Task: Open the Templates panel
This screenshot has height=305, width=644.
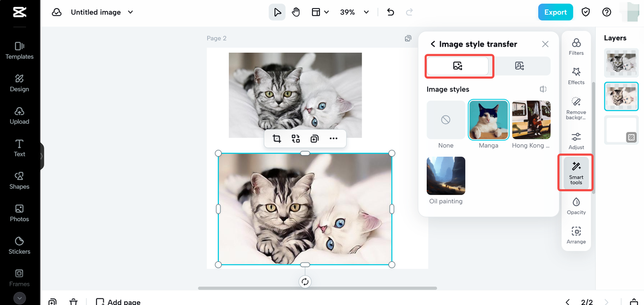Action: point(20,51)
